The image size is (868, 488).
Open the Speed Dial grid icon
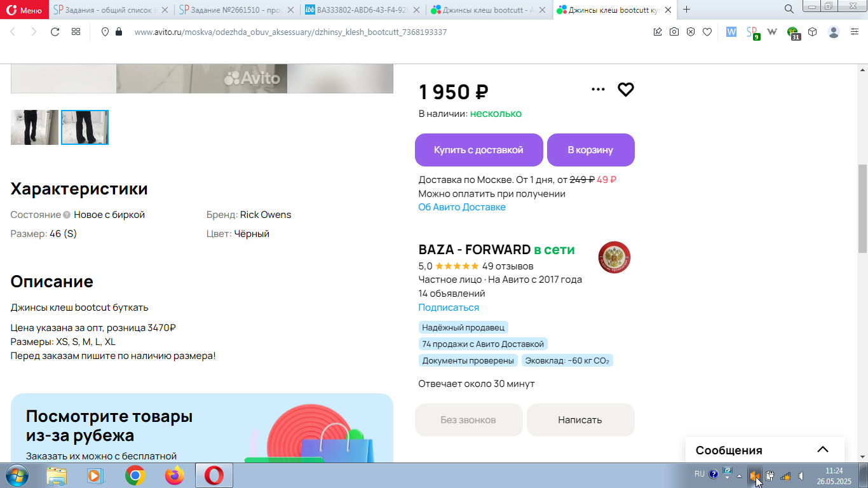(76, 32)
